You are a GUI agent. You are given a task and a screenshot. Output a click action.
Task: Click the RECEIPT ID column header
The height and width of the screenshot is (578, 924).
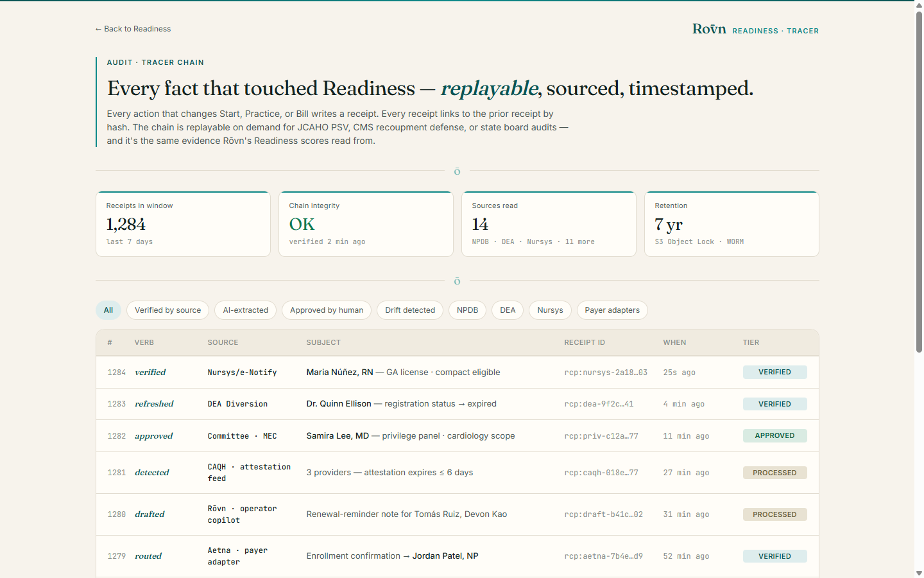click(x=585, y=343)
